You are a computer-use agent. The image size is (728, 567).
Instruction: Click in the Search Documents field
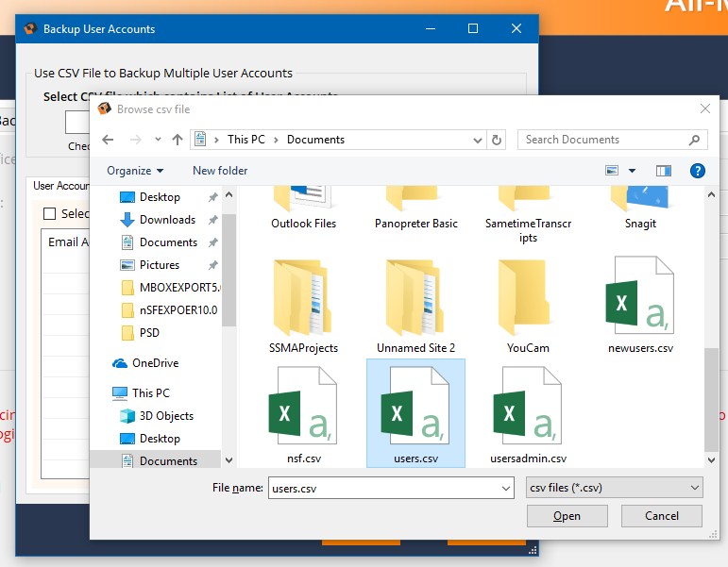point(604,140)
